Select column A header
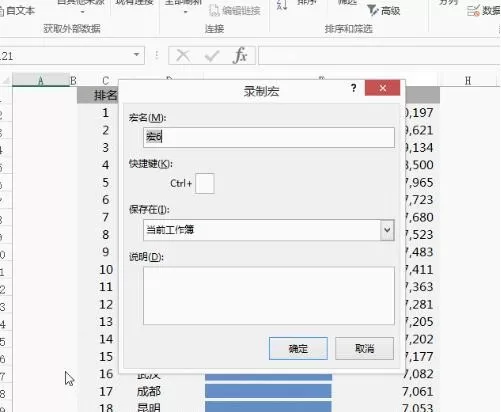501x412 pixels. pyautogui.click(x=41, y=80)
